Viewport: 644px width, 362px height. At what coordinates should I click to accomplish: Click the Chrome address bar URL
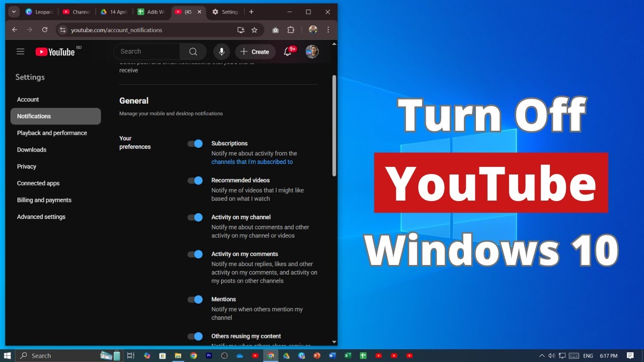(x=117, y=30)
